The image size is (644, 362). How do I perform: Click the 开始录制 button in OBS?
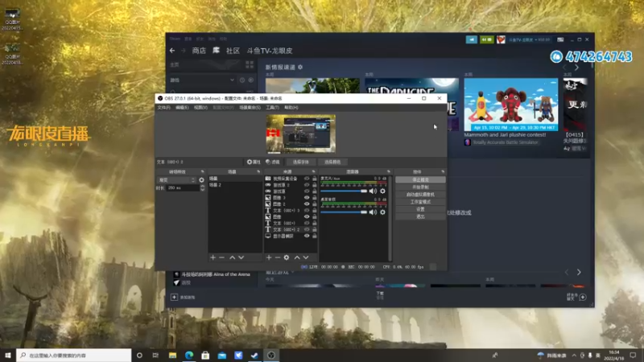tap(420, 187)
